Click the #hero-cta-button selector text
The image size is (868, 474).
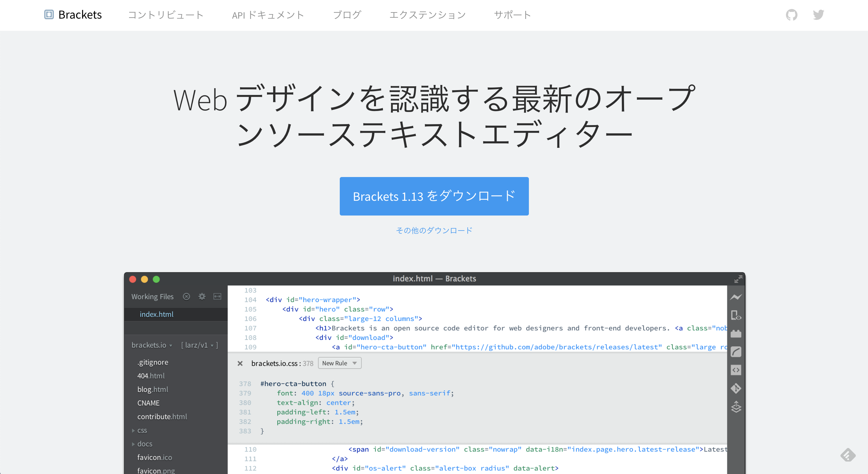(x=293, y=384)
